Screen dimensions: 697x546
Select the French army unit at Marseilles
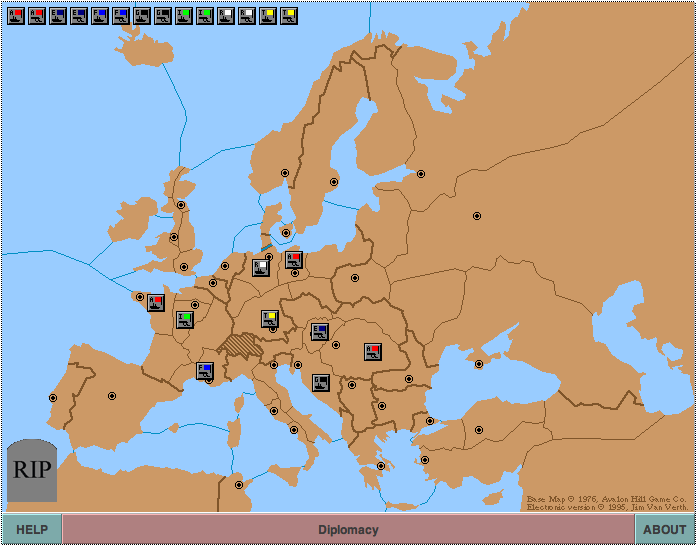[205, 371]
